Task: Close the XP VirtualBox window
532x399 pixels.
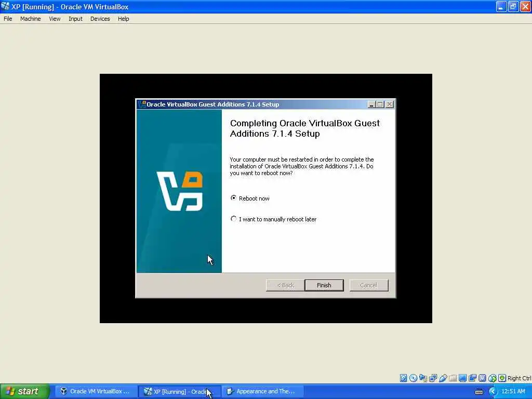Action: (525, 6)
